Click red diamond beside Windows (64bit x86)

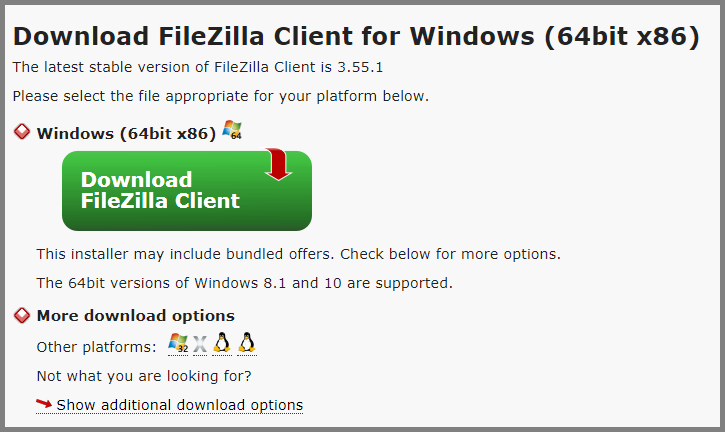22,132
